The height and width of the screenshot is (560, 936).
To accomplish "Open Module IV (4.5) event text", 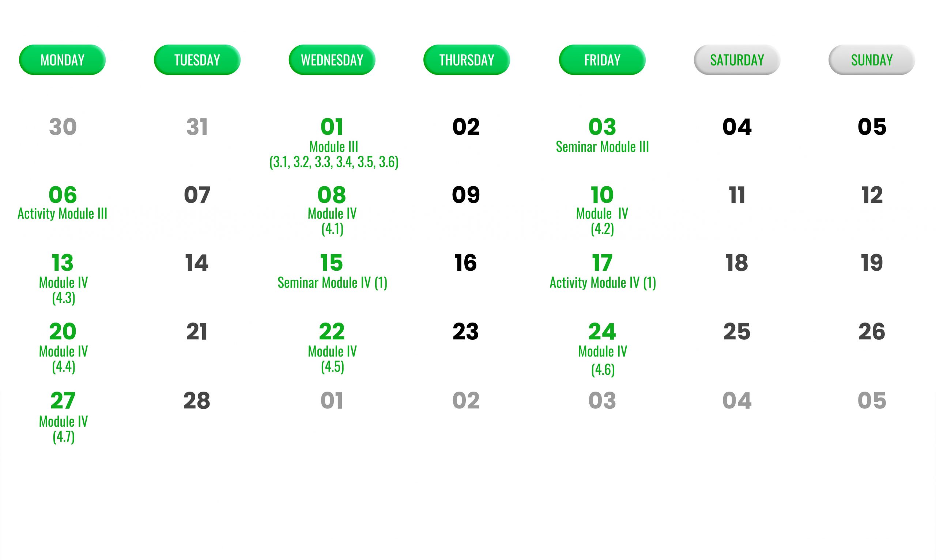I will click(332, 359).
